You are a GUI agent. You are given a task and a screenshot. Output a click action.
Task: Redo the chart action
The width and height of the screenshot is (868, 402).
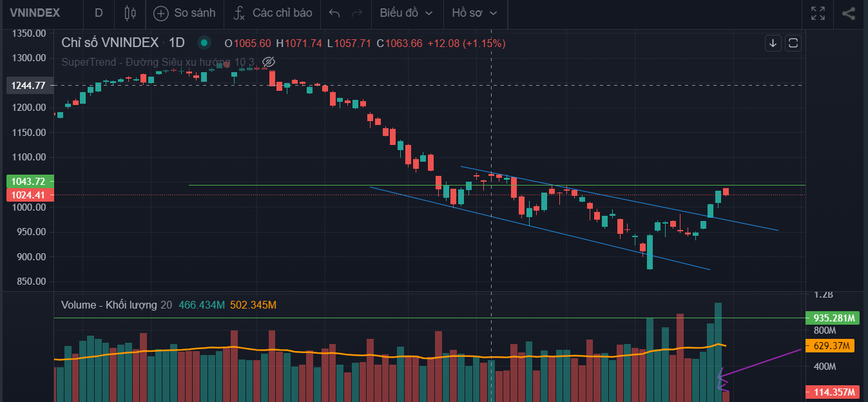click(356, 13)
